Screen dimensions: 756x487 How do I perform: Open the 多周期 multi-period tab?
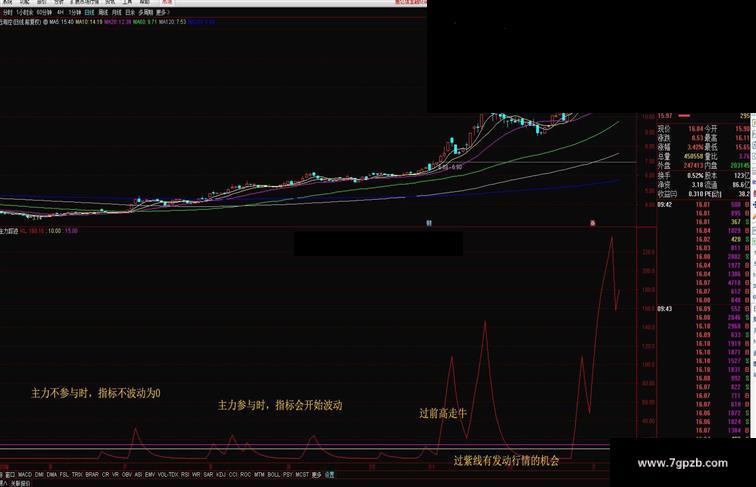[x=146, y=12]
